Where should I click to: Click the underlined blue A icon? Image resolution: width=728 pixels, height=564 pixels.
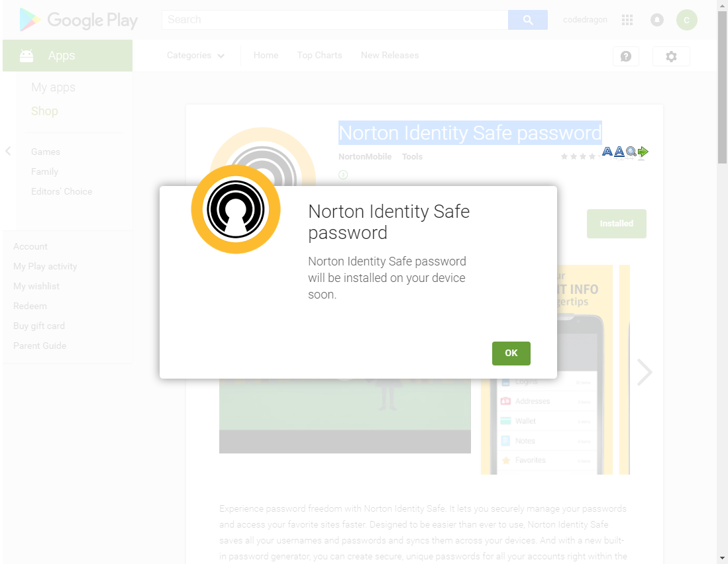619,151
